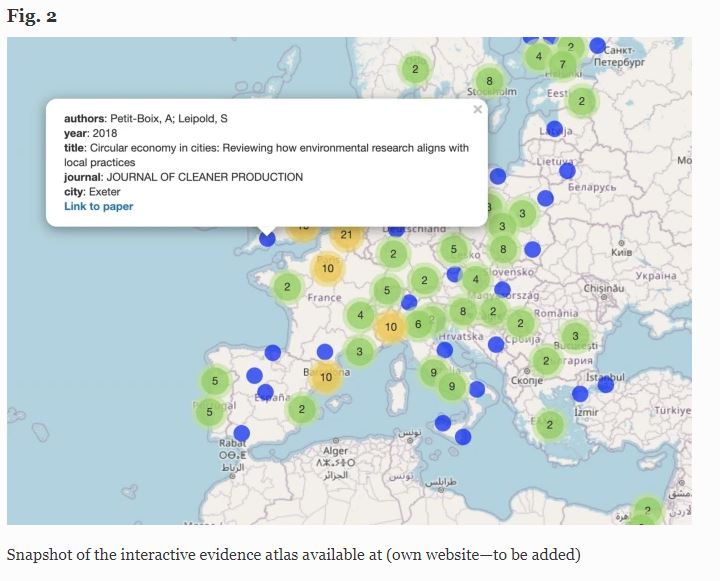This screenshot has height=581, width=720.
Task: Expand 5 cluster over the Portugal label
Action: tap(209, 412)
